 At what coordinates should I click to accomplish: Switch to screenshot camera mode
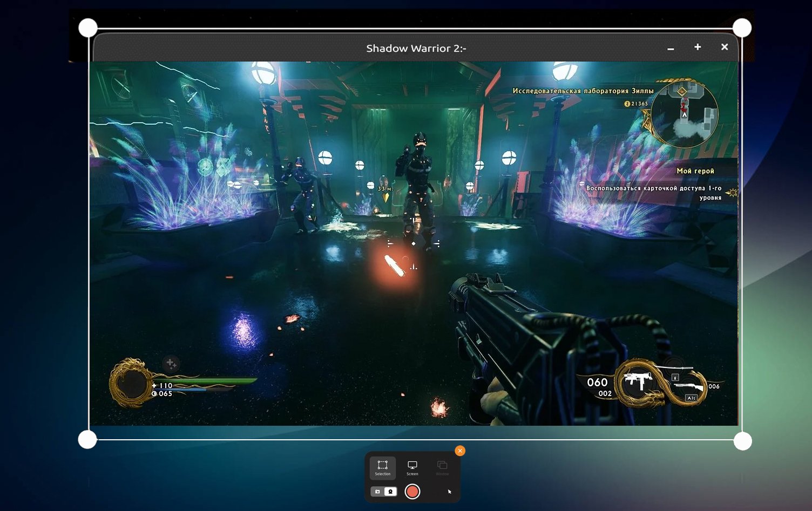[x=377, y=492]
